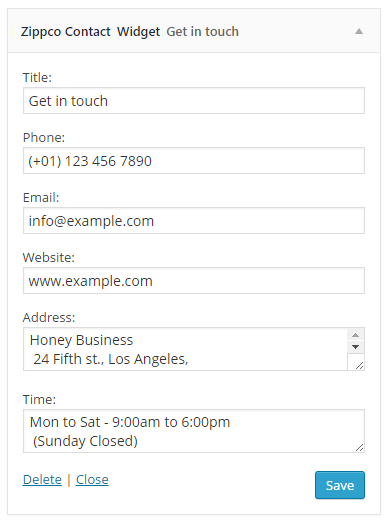386x524 pixels.
Task: Click the Website label text
Action: pos(49,257)
